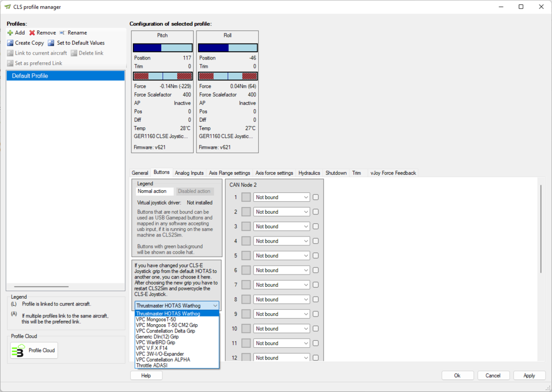Open the Axis force settings tab
This screenshot has width=552, height=392.
point(274,173)
